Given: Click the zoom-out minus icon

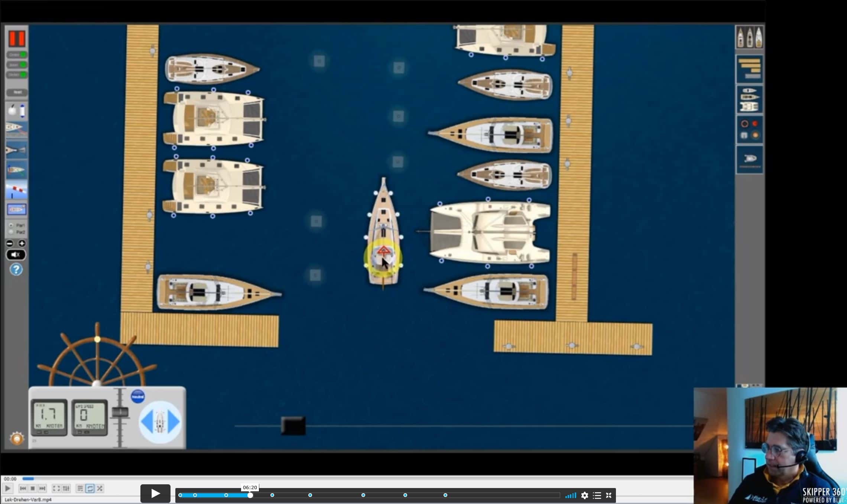Looking at the screenshot, I should [x=10, y=244].
